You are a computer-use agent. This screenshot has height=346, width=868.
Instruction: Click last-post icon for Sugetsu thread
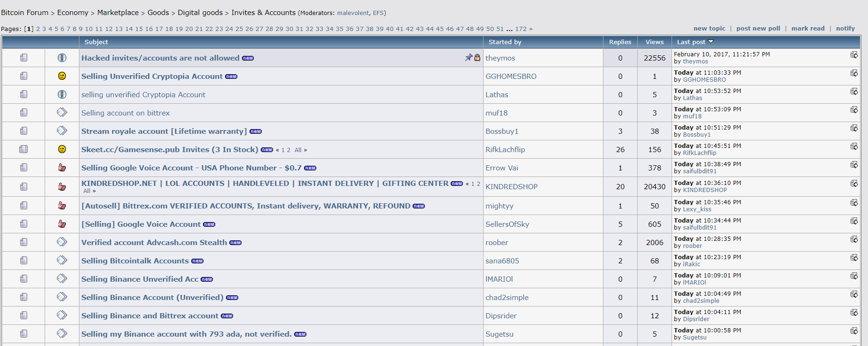854,331
